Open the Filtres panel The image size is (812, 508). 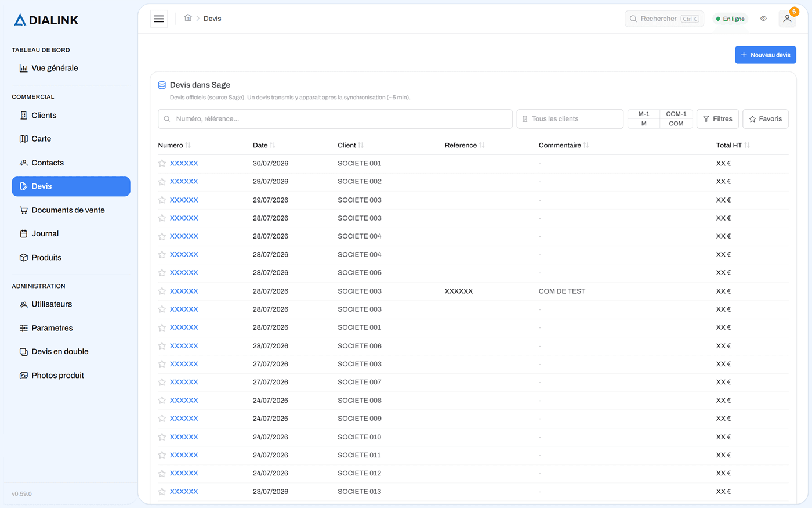coord(717,119)
